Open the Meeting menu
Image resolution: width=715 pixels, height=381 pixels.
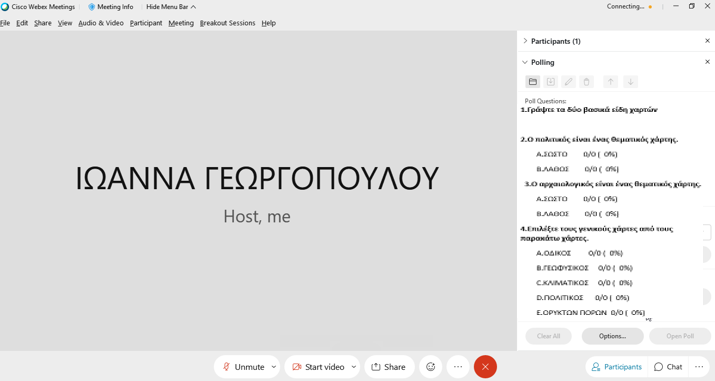[x=181, y=23]
